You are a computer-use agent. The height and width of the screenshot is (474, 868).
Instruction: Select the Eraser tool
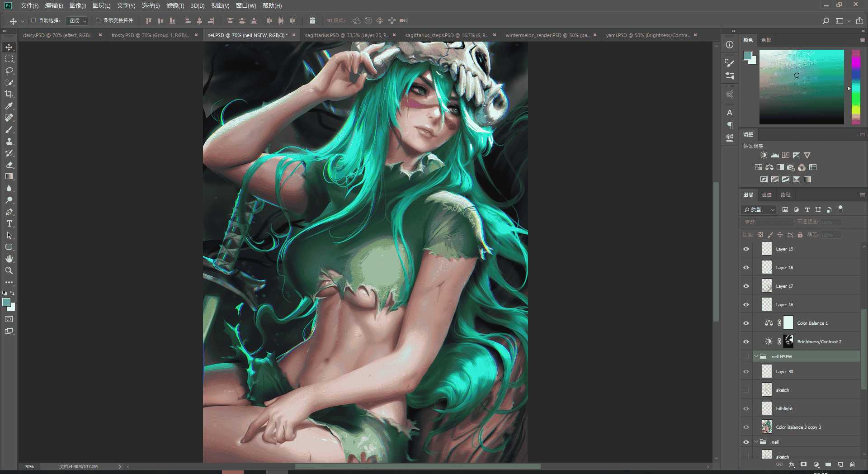pos(9,165)
